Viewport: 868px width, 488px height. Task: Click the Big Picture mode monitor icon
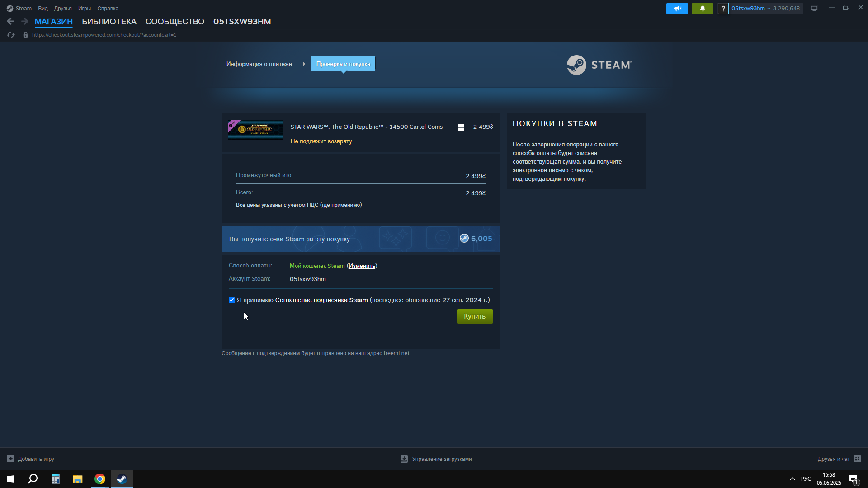point(814,9)
